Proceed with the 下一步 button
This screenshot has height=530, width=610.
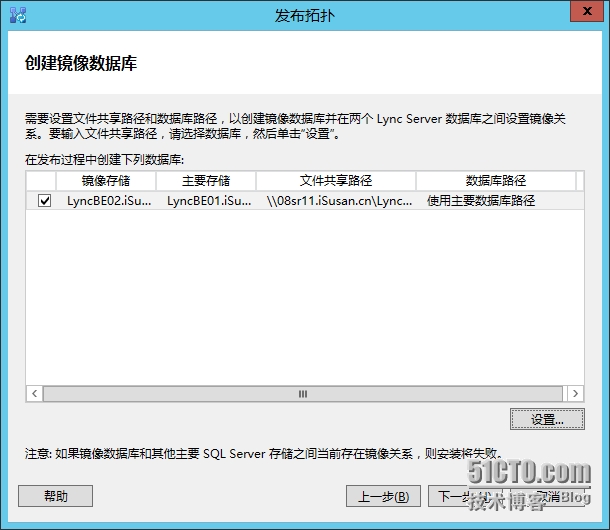coord(465,496)
